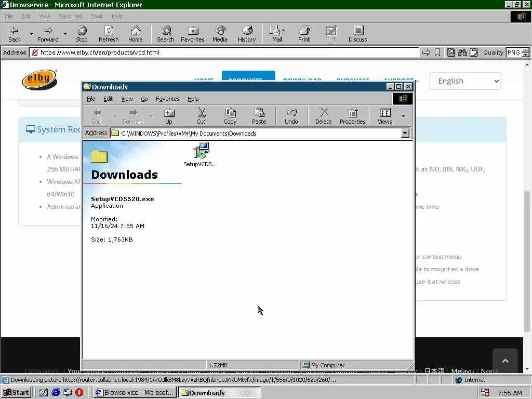Open the IE Favorites pane
The image size is (532, 399).
[x=192, y=34]
